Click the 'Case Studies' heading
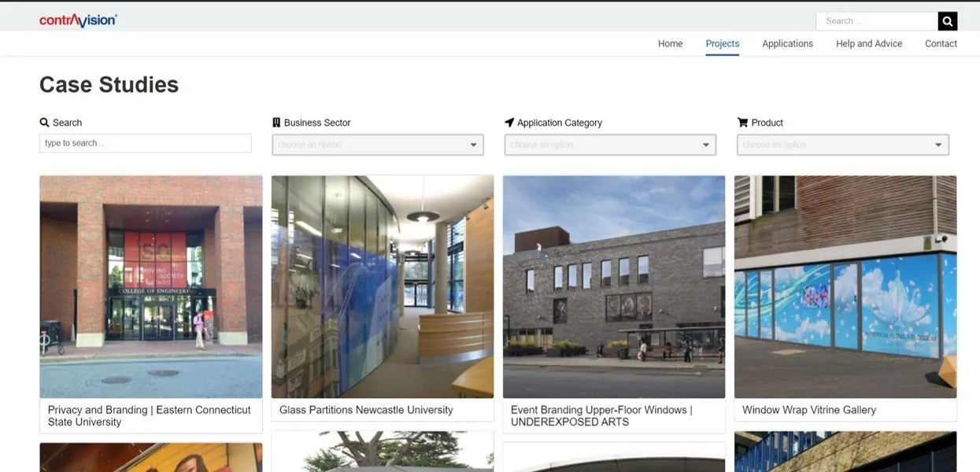980x472 pixels. pyautogui.click(x=109, y=84)
